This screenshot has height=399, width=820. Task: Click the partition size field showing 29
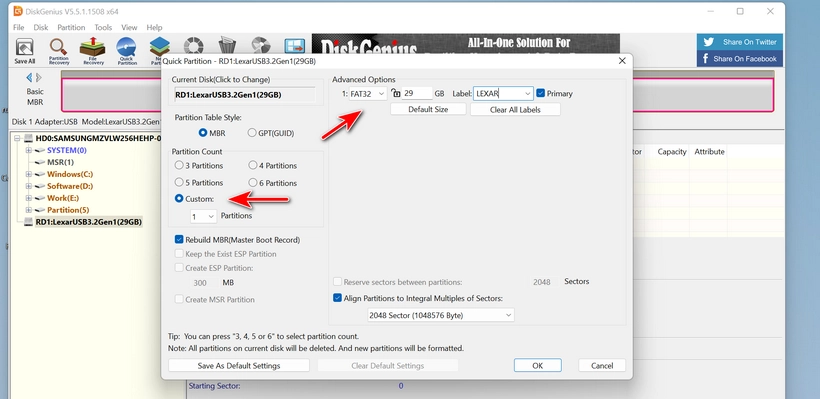(417, 94)
